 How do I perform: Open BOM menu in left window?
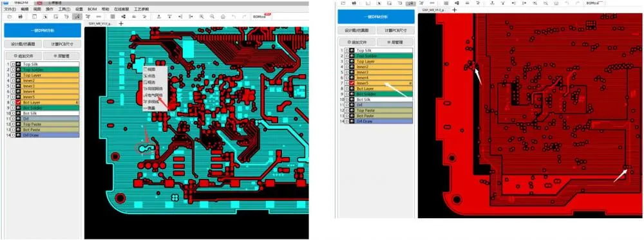[x=92, y=9]
